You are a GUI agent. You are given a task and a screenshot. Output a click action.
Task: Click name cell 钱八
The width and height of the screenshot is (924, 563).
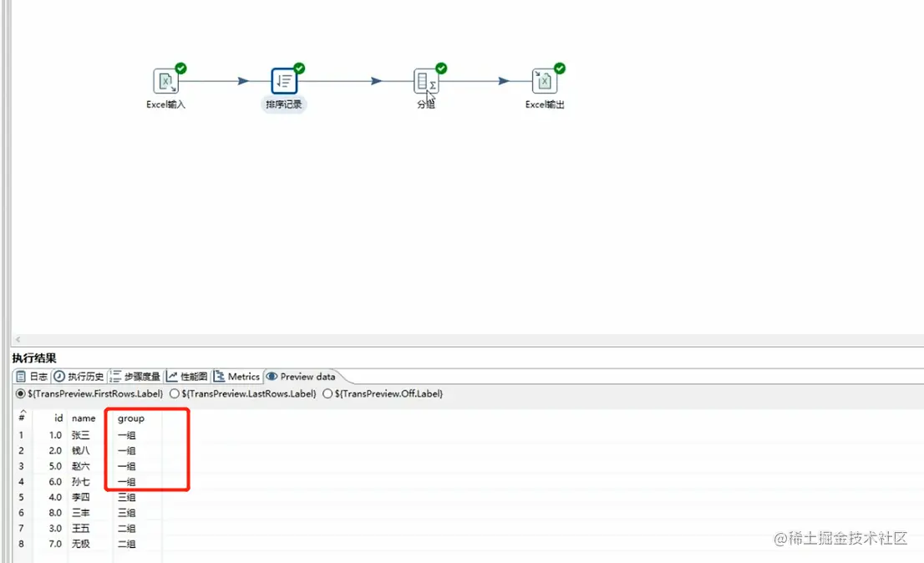coord(81,450)
